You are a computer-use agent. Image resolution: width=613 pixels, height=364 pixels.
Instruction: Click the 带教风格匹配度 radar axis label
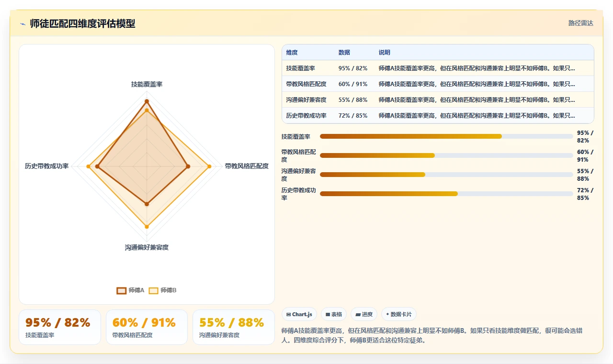(247, 166)
